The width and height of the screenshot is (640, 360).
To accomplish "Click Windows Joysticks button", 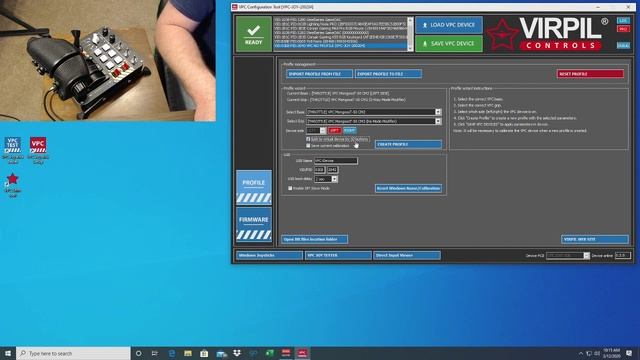I will click(x=269, y=256).
